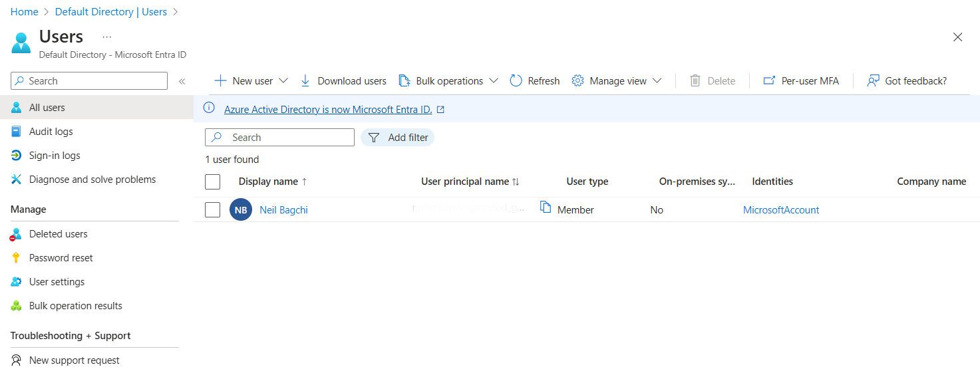Open Deleted users from the sidebar
Viewport: 980px width, 383px height.
58,233
